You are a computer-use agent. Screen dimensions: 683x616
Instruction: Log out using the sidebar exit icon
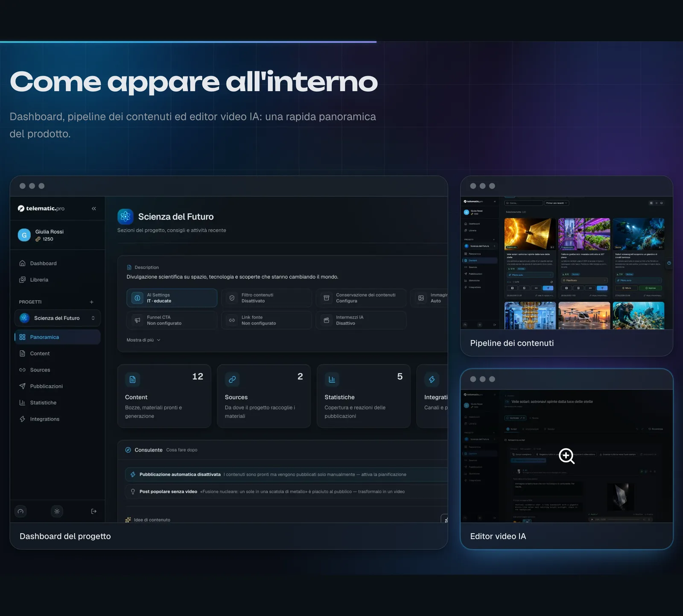pos(94,511)
